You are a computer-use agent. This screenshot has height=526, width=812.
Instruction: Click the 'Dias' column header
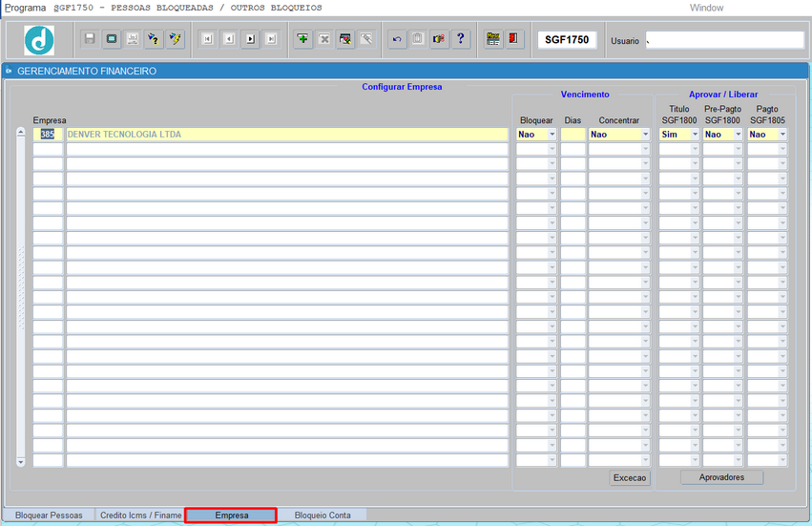click(x=573, y=120)
